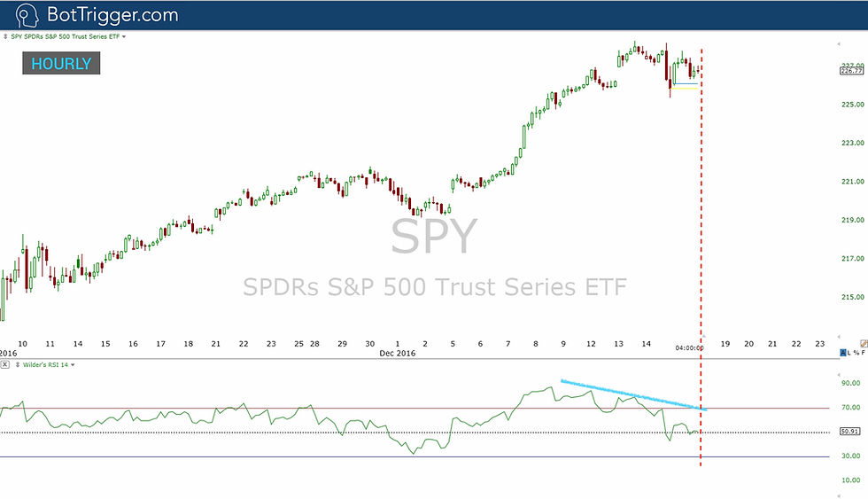Toggle the A auto scale mode
Viewport: 868px width, 499px height.
click(843, 353)
